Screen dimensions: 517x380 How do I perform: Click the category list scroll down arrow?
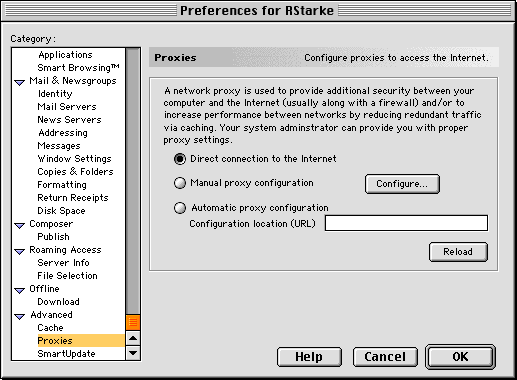click(x=133, y=353)
